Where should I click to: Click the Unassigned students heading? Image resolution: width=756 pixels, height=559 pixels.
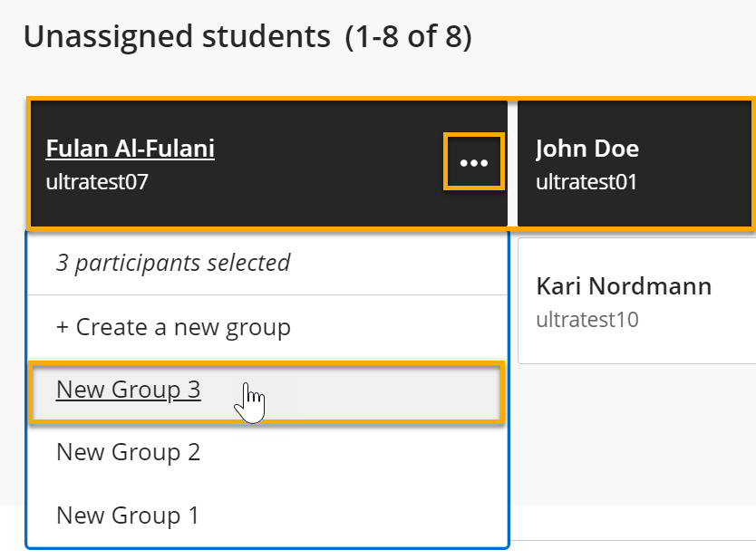(x=177, y=37)
